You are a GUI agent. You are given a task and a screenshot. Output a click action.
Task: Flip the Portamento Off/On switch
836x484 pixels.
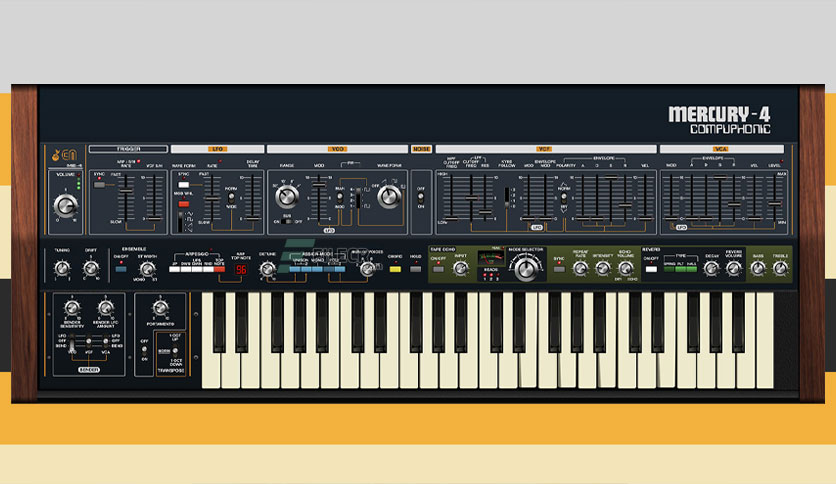click(x=144, y=350)
